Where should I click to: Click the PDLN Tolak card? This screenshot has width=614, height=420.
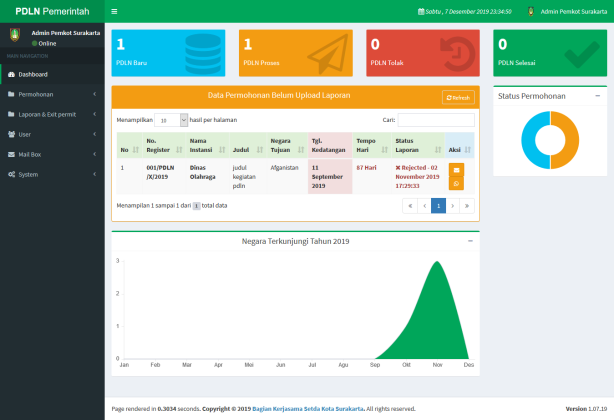[x=423, y=54]
